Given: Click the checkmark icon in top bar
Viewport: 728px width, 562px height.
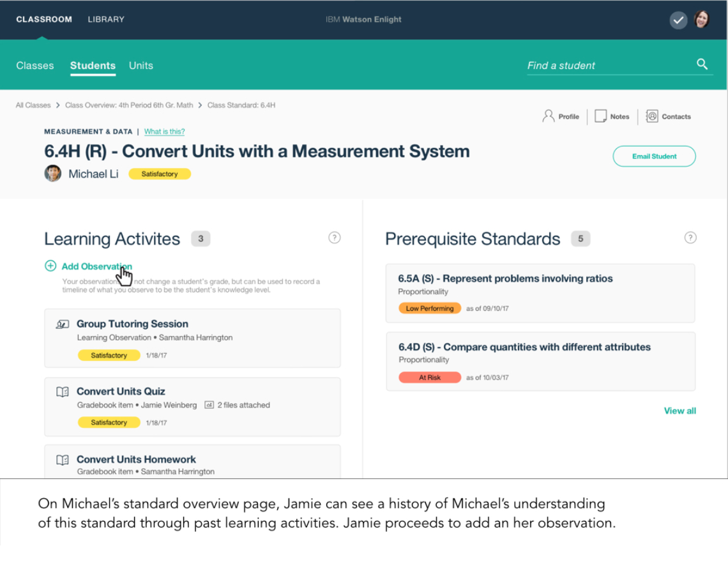Looking at the screenshot, I should point(678,20).
